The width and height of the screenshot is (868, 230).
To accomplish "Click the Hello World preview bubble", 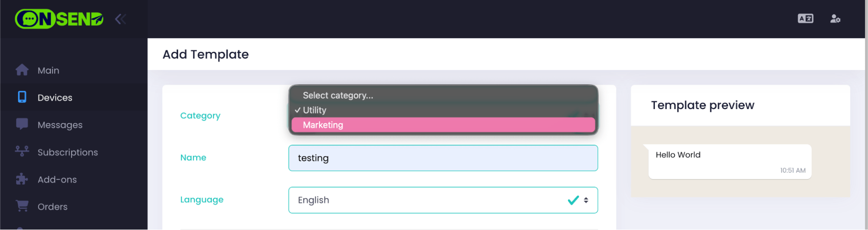I will pyautogui.click(x=730, y=162).
